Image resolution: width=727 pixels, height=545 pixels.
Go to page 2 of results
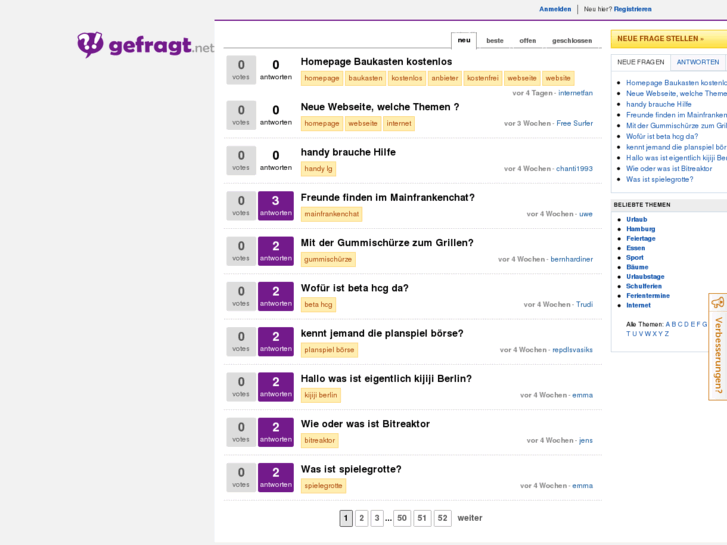click(x=362, y=518)
